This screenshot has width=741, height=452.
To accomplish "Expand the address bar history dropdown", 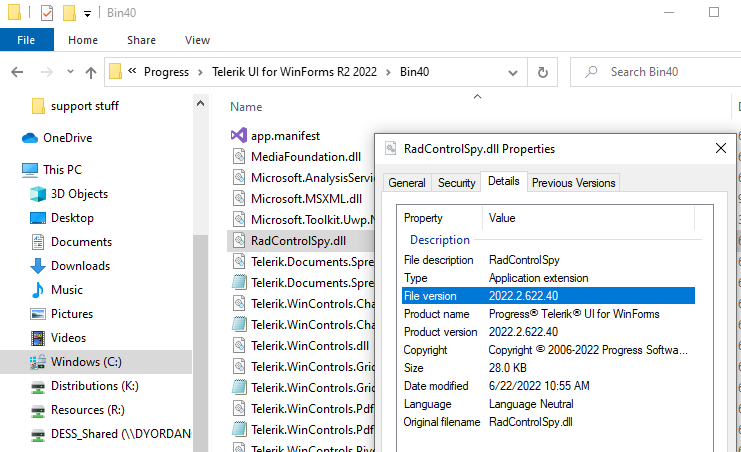I will pyautogui.click(x=513, y=72).
